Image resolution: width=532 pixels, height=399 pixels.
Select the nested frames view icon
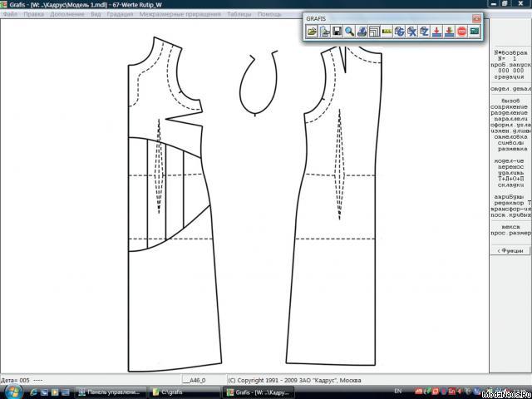[x=374, y=32]
